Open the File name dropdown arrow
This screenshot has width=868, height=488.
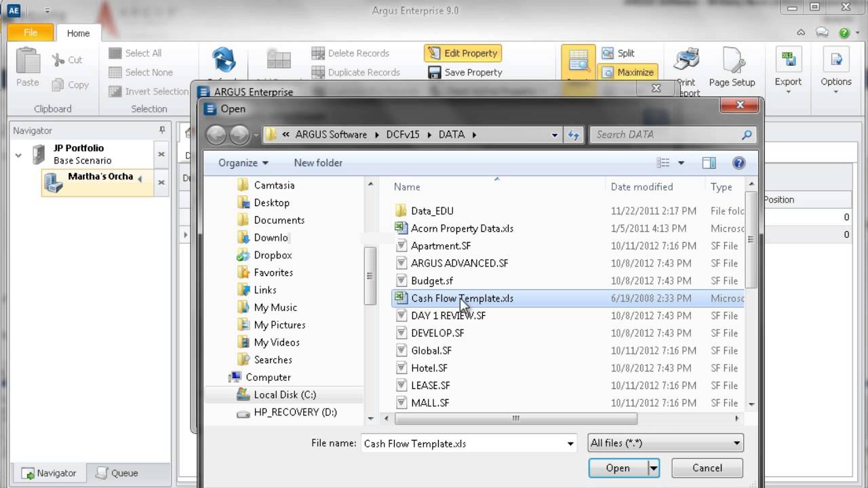[x=570, y=443]
